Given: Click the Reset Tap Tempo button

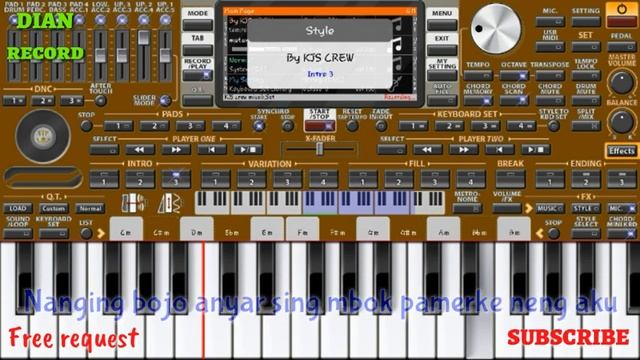Looking at the screenshot, I should (x=352, y=126).
